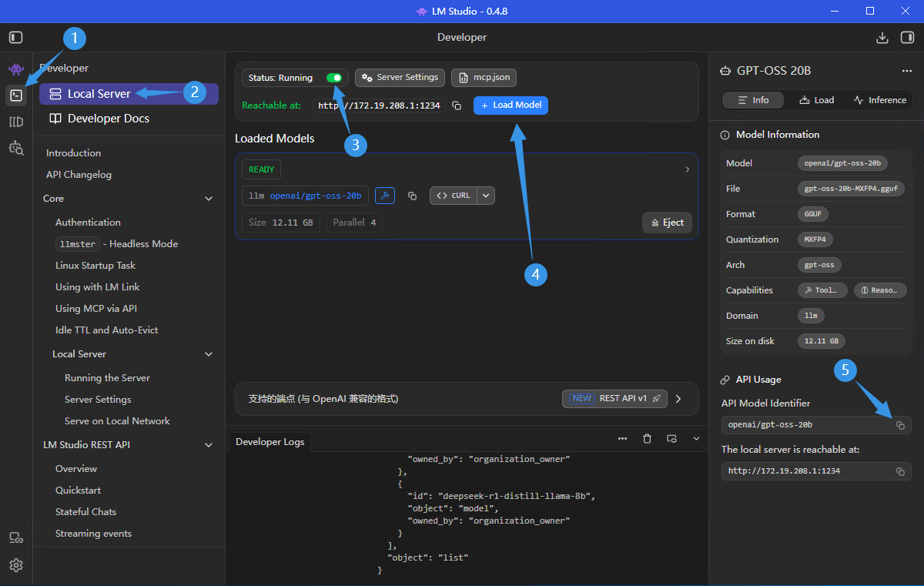Screen dimensions: 924x586
Task: Open settings gear in bottom-left corner
Action: click(16, 565)
